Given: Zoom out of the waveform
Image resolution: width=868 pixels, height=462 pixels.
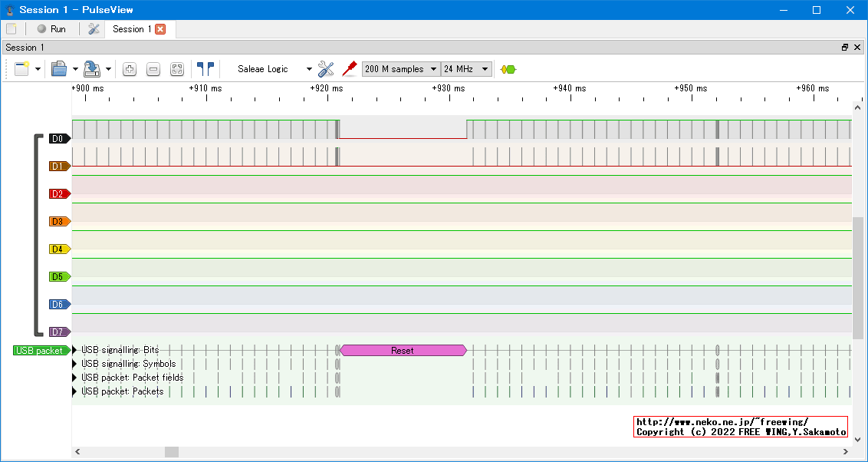Looking at the screenshot, I should pyautogui.click(x=153, y=69).
